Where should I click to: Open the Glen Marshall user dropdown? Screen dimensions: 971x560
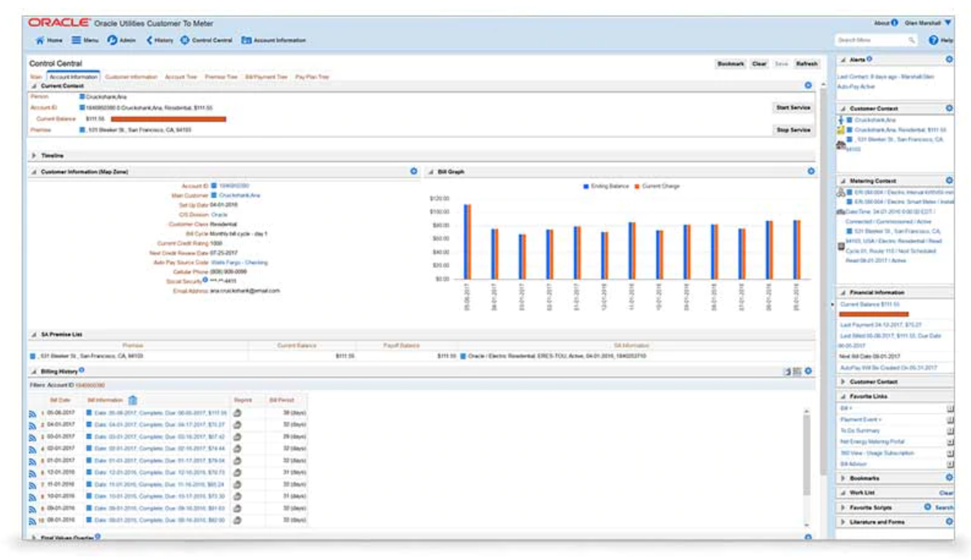[928, 23]
